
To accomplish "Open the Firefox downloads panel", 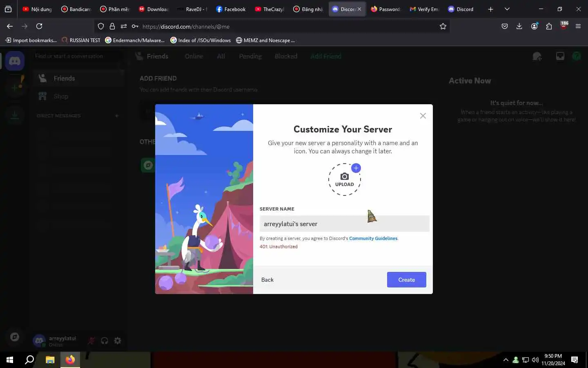I will 519,26.
